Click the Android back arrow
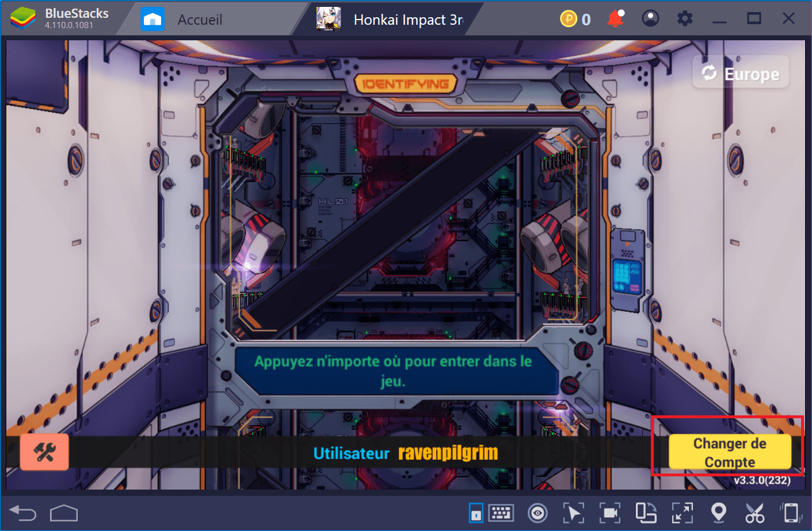The width and height of the screenshot is (812, 531). pyautogui.click(x=23, y=513)
